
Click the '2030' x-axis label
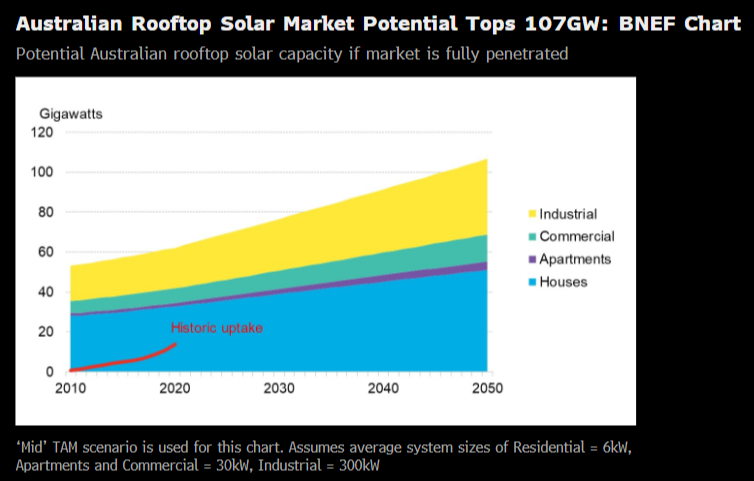[x=279, y=389]
